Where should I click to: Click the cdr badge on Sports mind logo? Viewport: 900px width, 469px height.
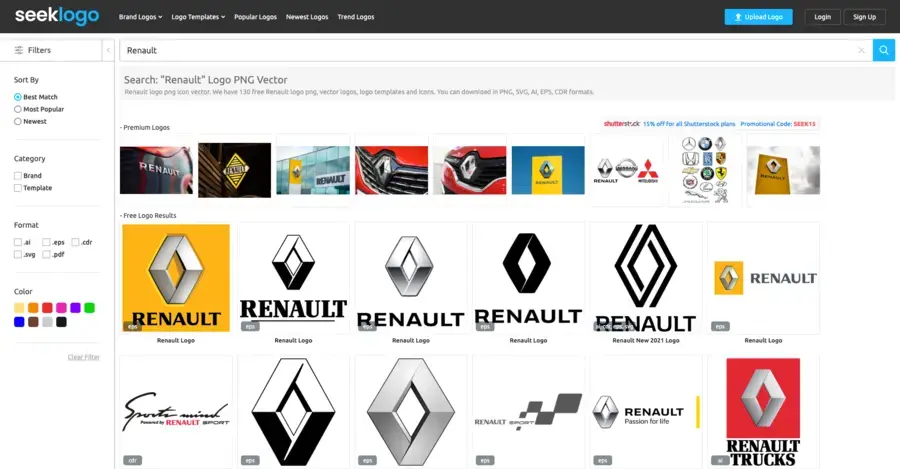pos(133,460)
